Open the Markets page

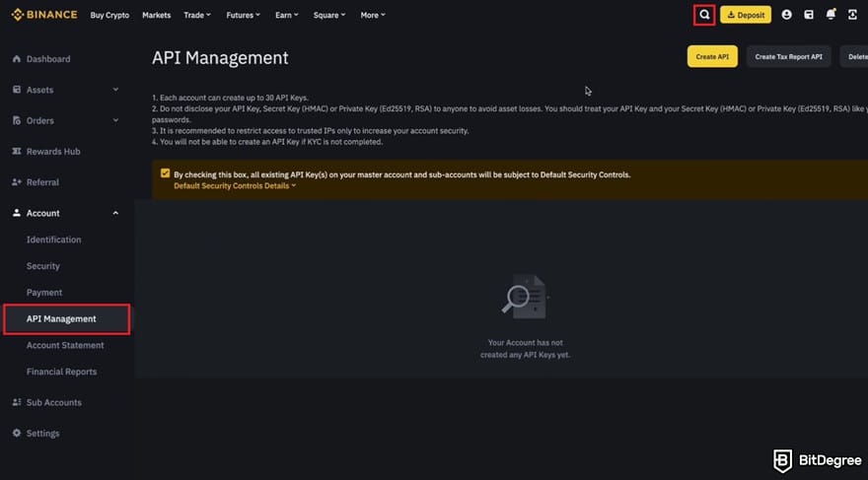tap(156, 15)
